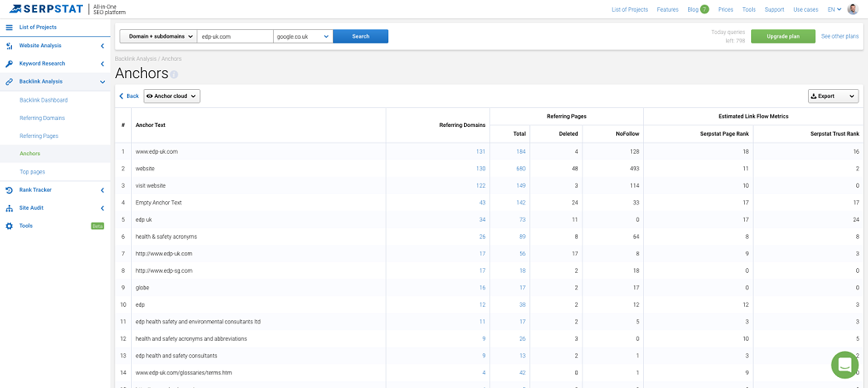Open the Domain + subdomains dropdown

(159, 36)
